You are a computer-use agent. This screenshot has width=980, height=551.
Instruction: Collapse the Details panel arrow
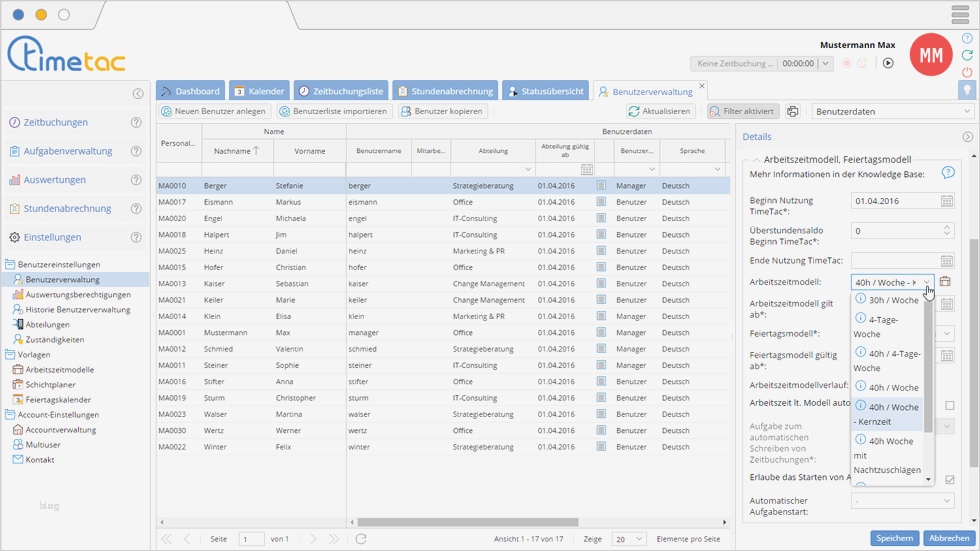[968, 137]
